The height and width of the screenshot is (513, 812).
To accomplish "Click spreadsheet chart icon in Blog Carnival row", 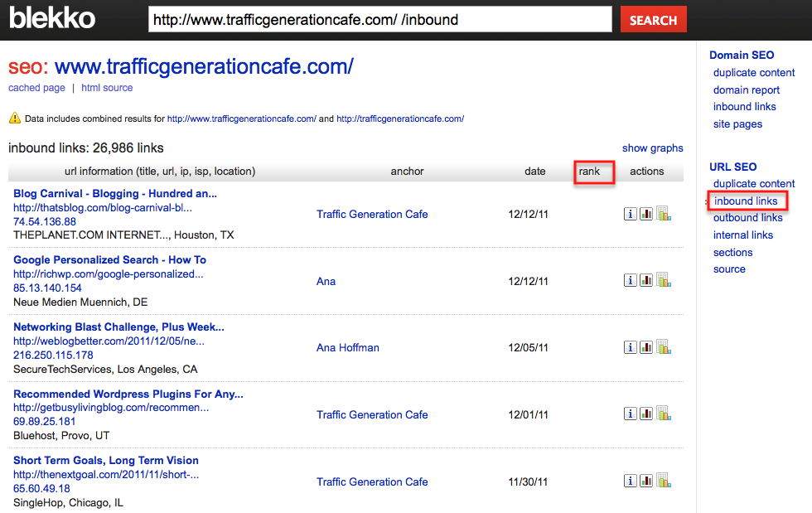I will pyautogui.click(x=663, y=213).
